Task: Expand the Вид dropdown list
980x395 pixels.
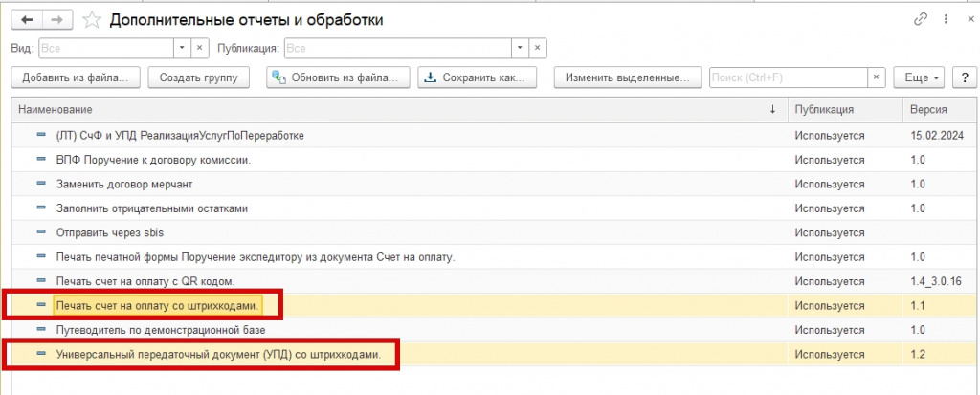Action: pyautogui.click(x=182, y=48)
